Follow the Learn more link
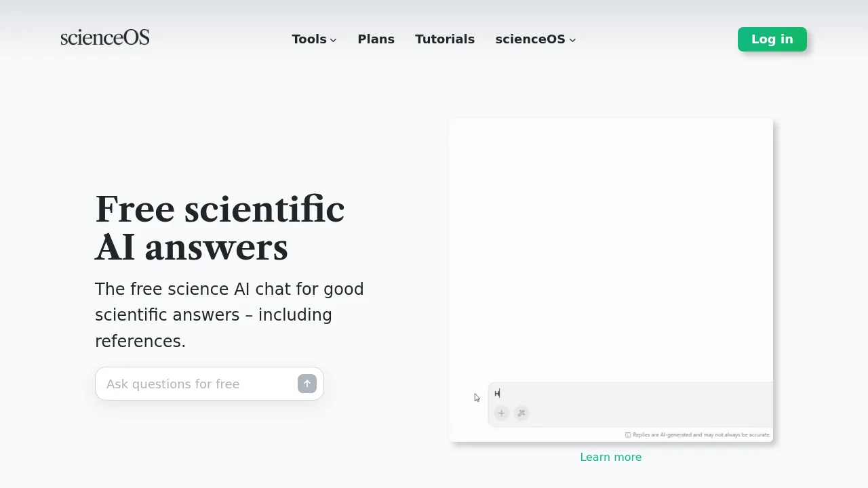The image size is (868, 488). click(610, 457)
